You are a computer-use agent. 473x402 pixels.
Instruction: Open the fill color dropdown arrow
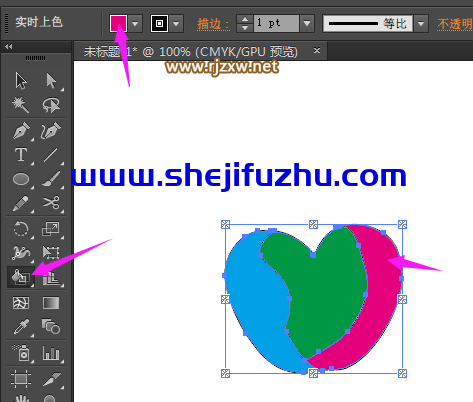pos(135,24)
